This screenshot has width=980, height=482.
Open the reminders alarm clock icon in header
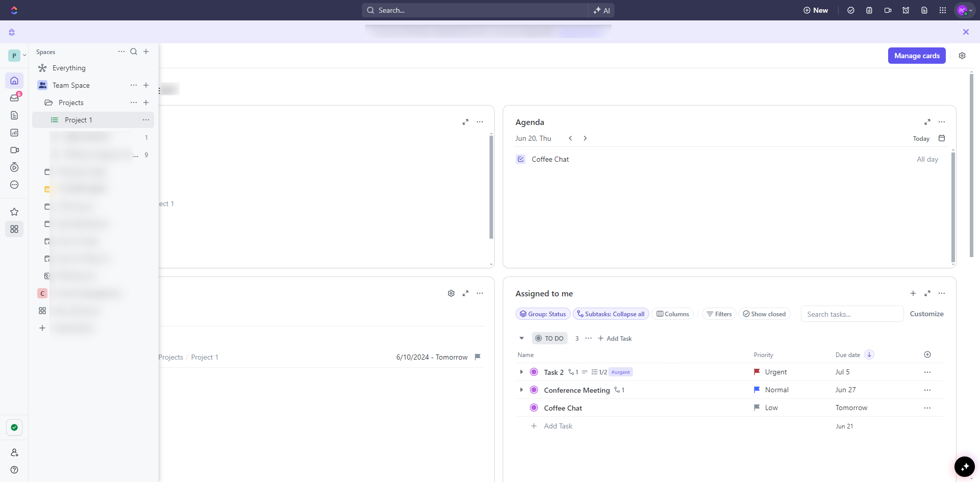tap(906, 10)
